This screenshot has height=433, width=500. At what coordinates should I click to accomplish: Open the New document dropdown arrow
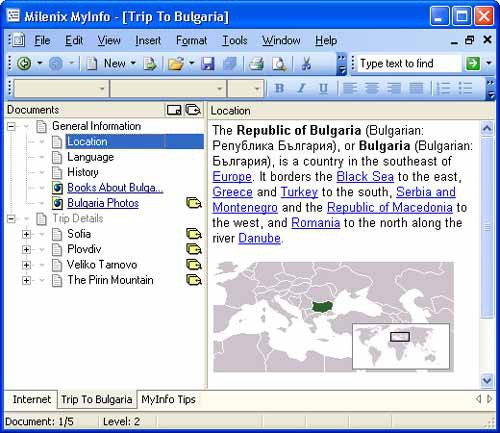(133, 63)
